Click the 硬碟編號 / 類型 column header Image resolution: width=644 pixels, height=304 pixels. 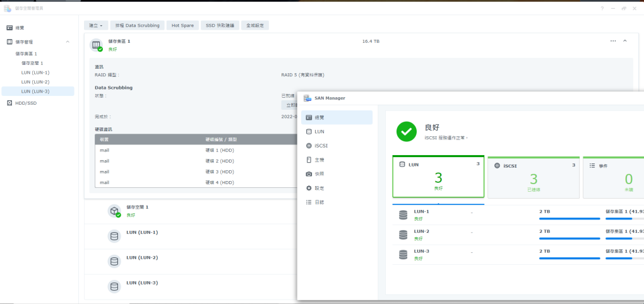click(221, 139)
